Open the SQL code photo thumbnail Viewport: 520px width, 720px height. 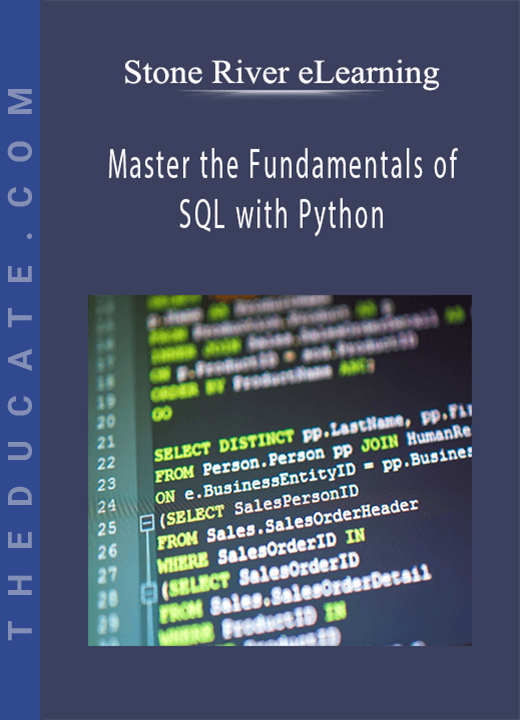pyautogui.click(x=280, y=470)
